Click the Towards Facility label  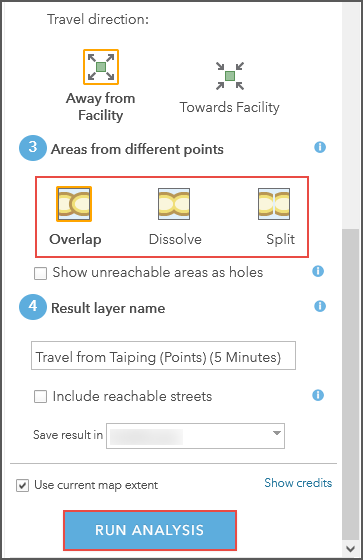click(x=229, y=108)
